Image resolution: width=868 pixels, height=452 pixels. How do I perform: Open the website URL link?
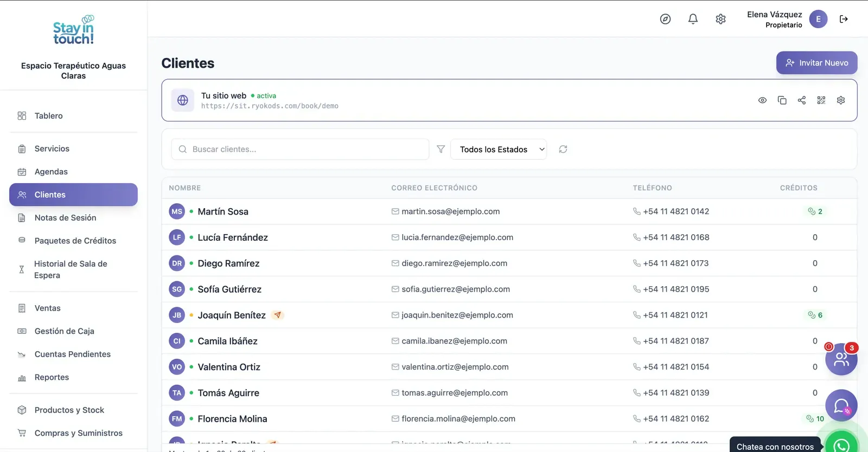270,106
